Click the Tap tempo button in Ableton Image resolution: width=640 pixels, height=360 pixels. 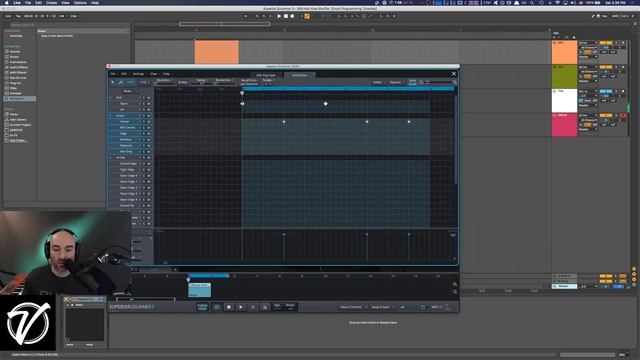(x=18, y=16)
